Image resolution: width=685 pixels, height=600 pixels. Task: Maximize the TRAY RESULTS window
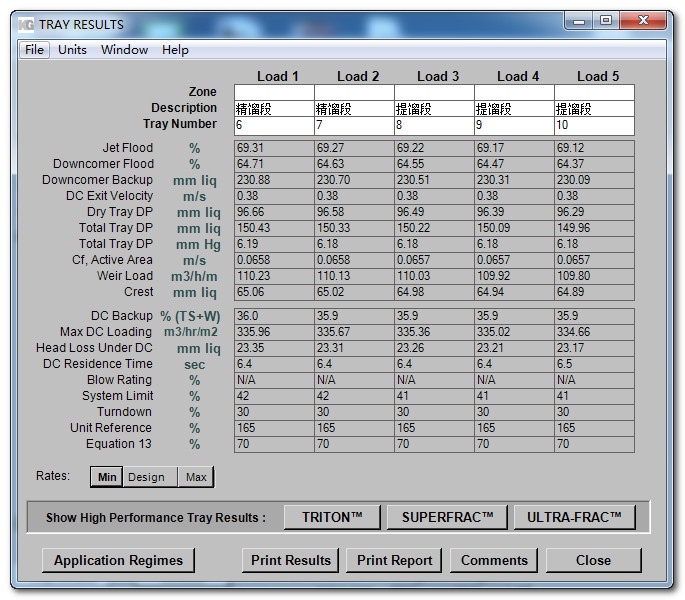[606, 21]
